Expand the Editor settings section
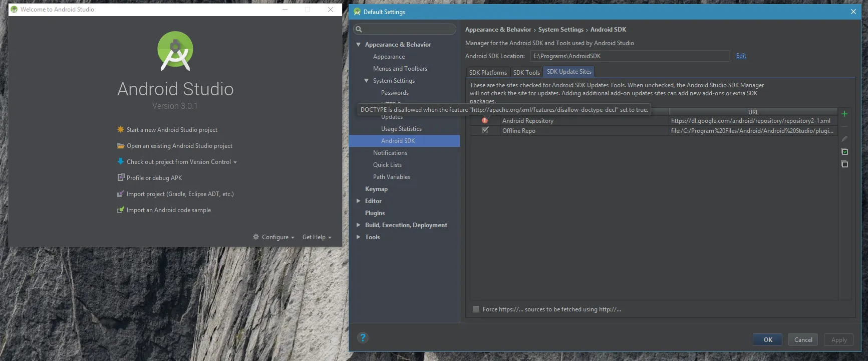The height and width of the screenshot is (361, 868). coord(359,201)
